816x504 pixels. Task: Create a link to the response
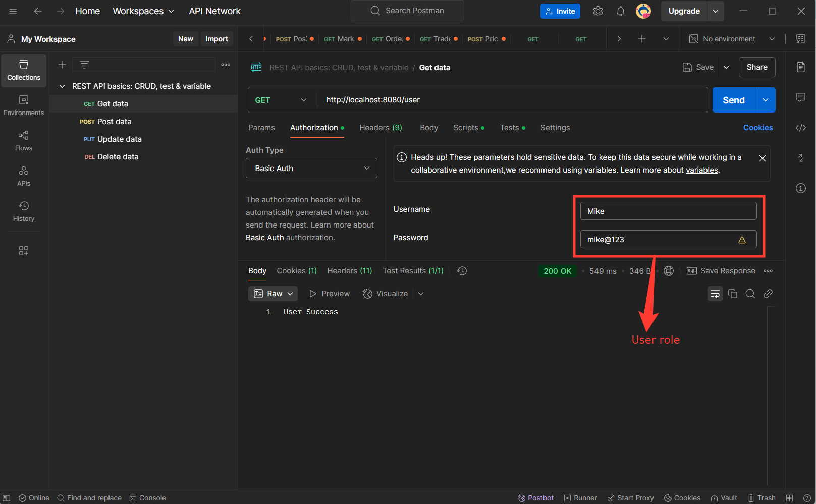[x=768, y=294]
